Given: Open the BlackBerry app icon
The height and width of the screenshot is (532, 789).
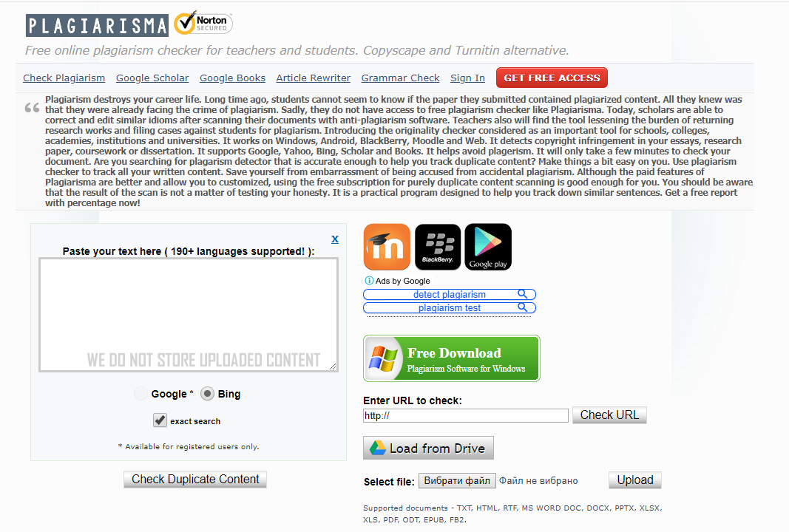Looking at the screenshot, I should pyautogui.click(x=438, y=247).
